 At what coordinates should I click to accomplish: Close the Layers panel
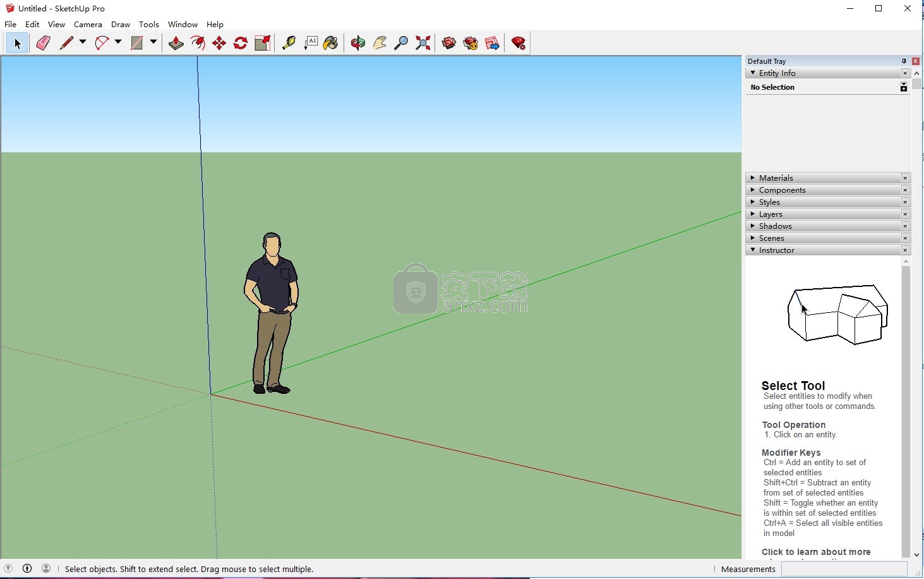[905, 214]
